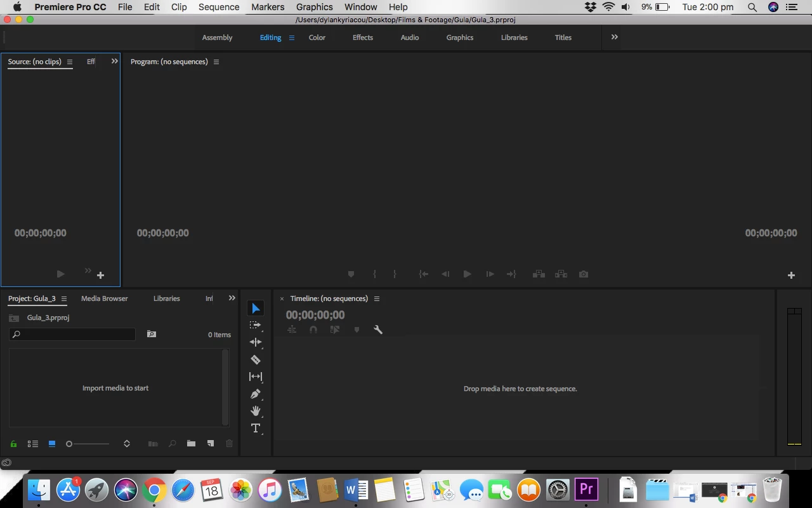Click Project panel search field
The height and width of the screenshot is (508, 812).
click(72, 334)
